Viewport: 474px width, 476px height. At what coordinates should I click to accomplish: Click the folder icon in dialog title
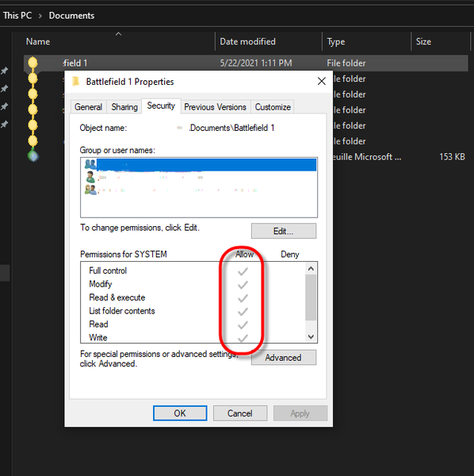pyautogui.click(x=75, y=82)
